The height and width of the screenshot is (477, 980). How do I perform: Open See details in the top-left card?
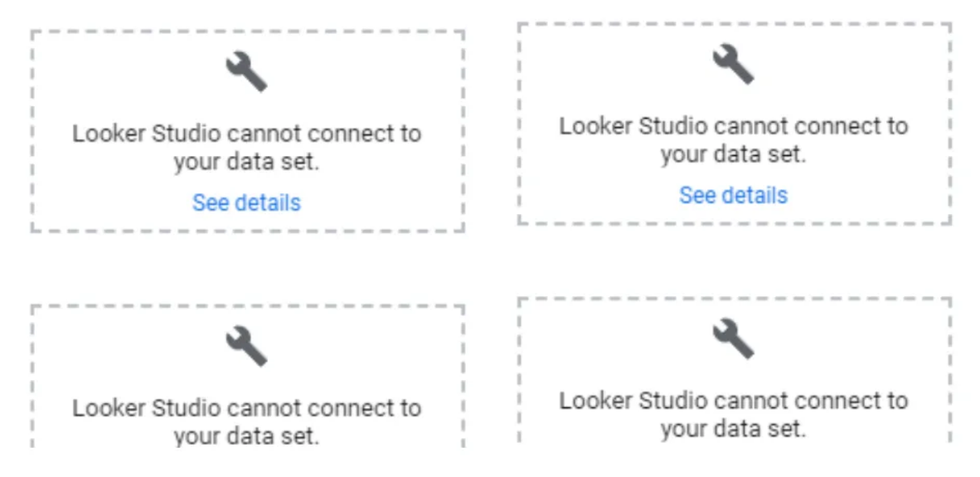[246, 202]
